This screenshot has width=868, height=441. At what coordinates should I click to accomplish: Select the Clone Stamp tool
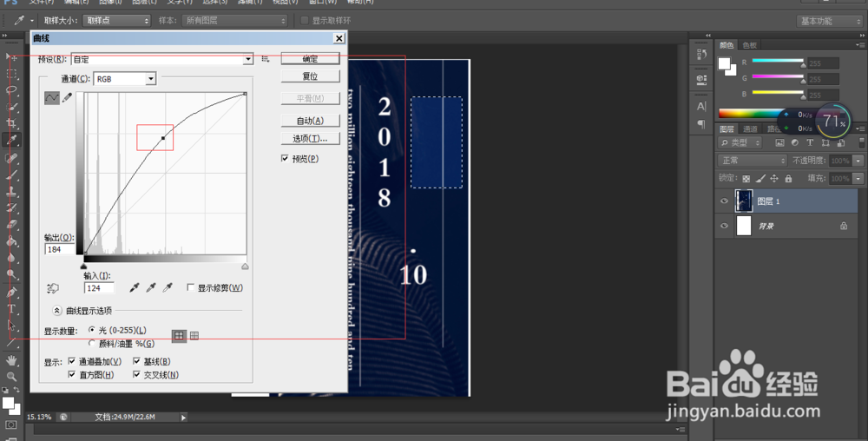pos(11,192)
